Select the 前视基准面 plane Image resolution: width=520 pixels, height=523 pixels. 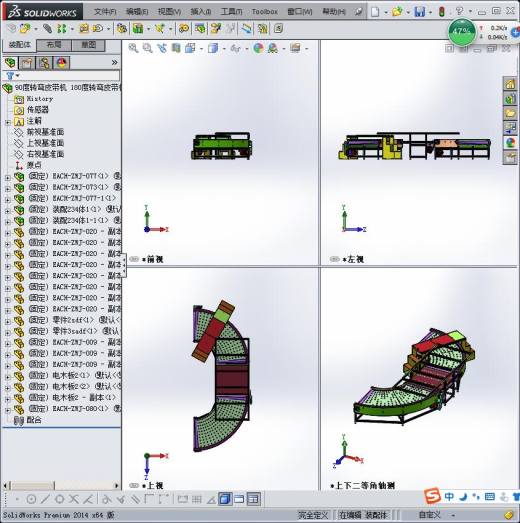45,132
